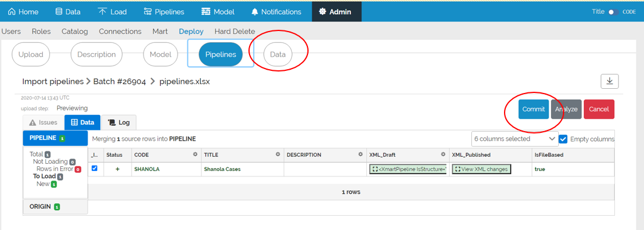
Task: Open settings gear for XML_Draft column
Action: coord(443,155)
